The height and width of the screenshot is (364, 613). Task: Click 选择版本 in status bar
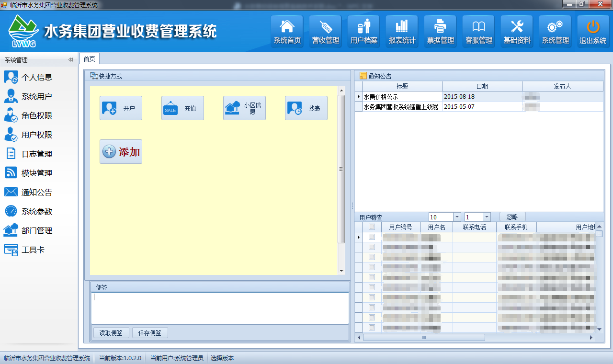click(222, 358)
